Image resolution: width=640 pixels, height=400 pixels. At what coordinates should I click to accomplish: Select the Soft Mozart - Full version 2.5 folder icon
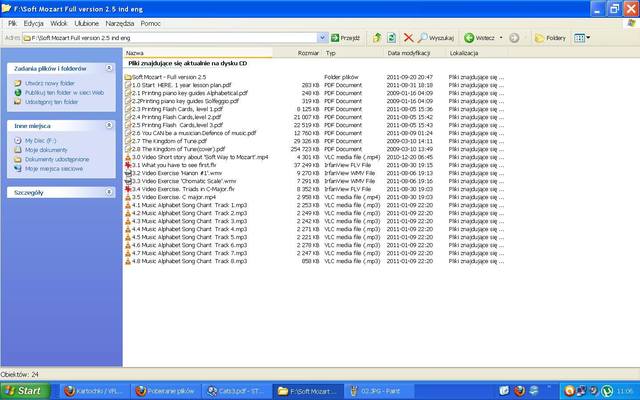tap(128, 77)
